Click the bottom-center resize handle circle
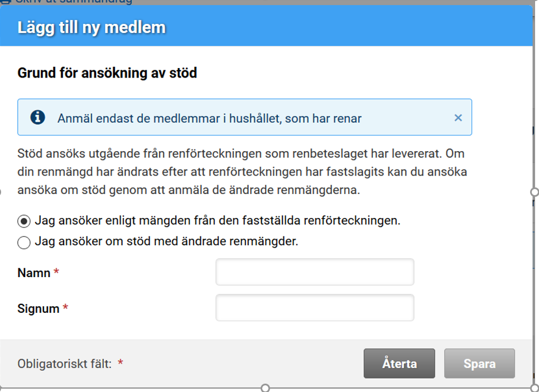 click(265, 388)
